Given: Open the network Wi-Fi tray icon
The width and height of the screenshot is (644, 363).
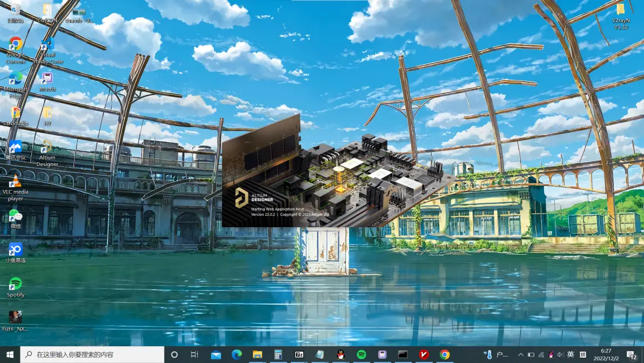Looking at the screenshot, I should pyautogui.click(x=541, y=354).
